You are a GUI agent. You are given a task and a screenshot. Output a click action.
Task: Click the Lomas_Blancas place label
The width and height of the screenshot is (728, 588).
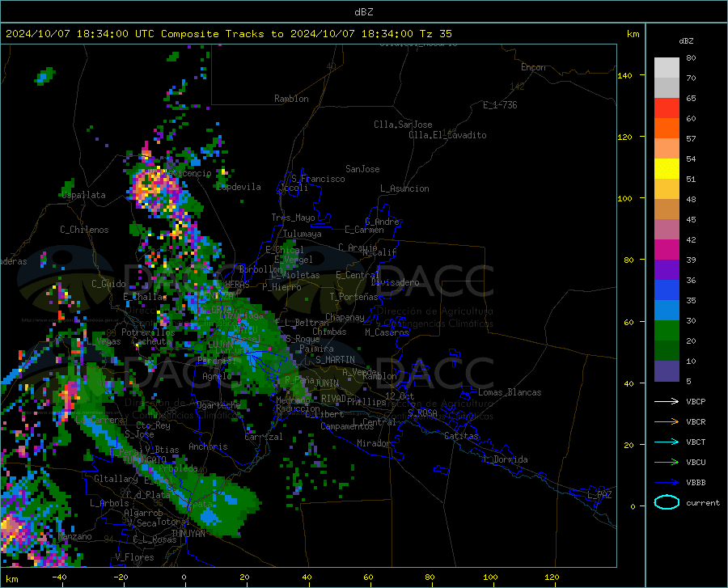click(510, 392)
